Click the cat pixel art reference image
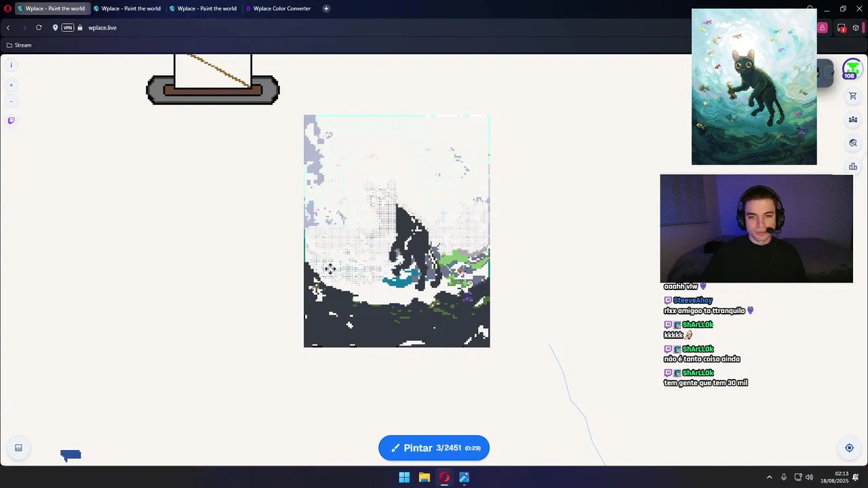The width and height of the screenshot is (868, 488). 754,87
